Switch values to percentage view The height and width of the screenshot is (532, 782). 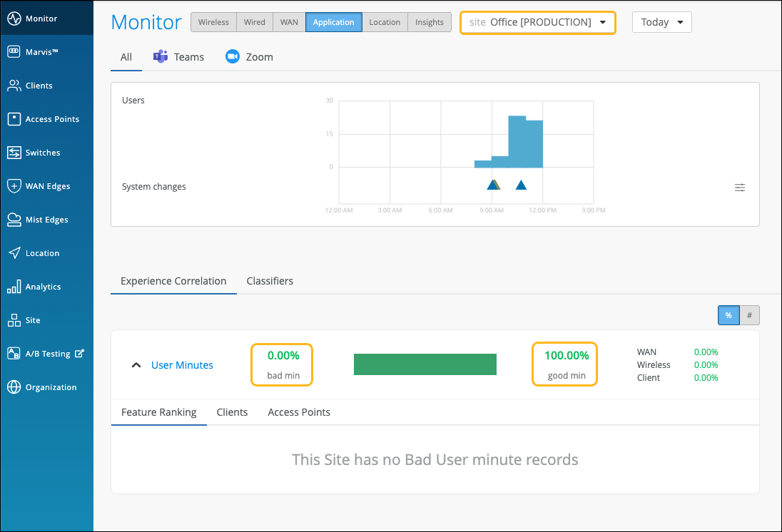tap(728, 315)
